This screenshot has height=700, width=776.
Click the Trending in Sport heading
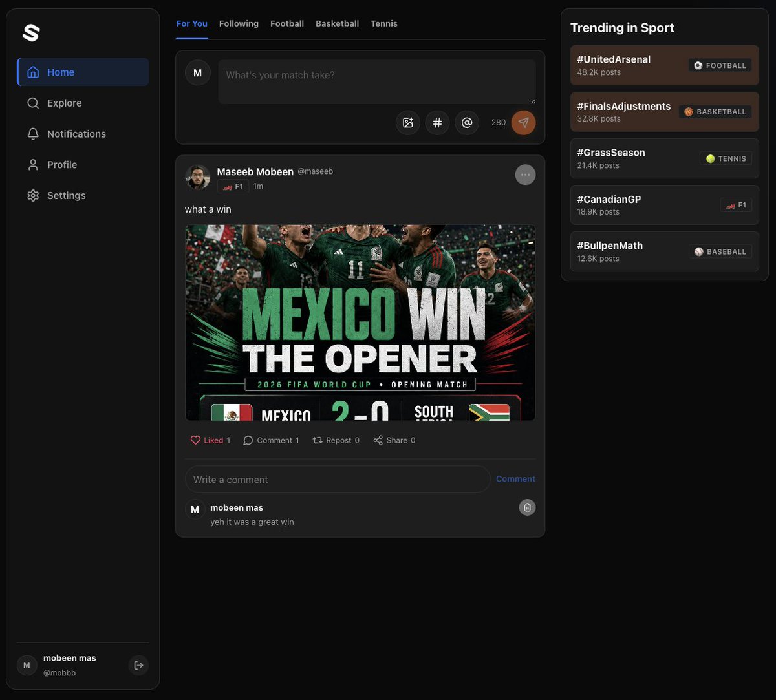click(622, 28)
